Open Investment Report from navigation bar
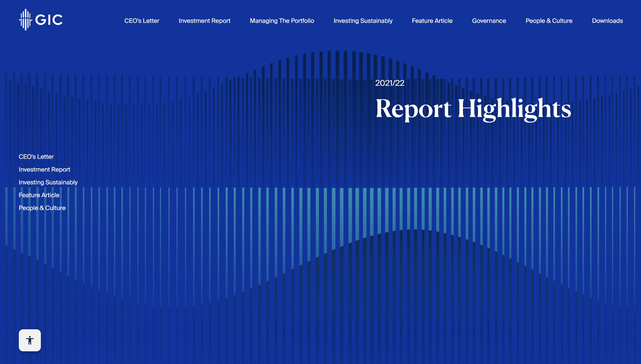Viewport: 641px width, 364px height. click(204, 20)
